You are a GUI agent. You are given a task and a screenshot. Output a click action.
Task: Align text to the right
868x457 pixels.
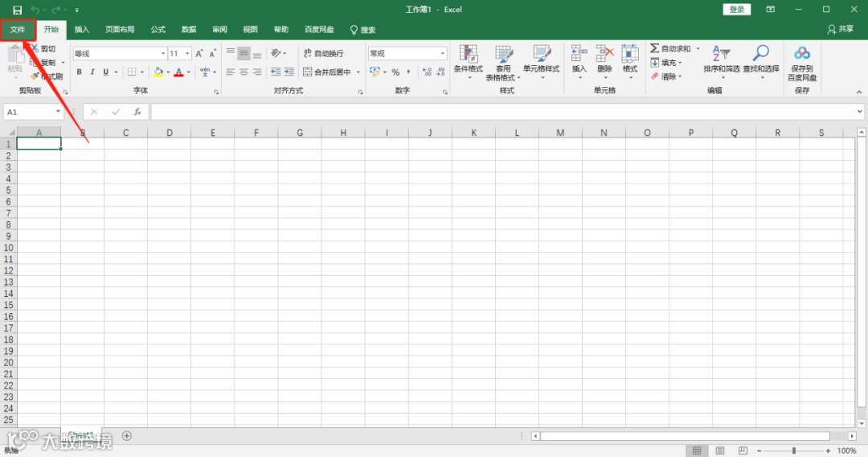(257, 72)
